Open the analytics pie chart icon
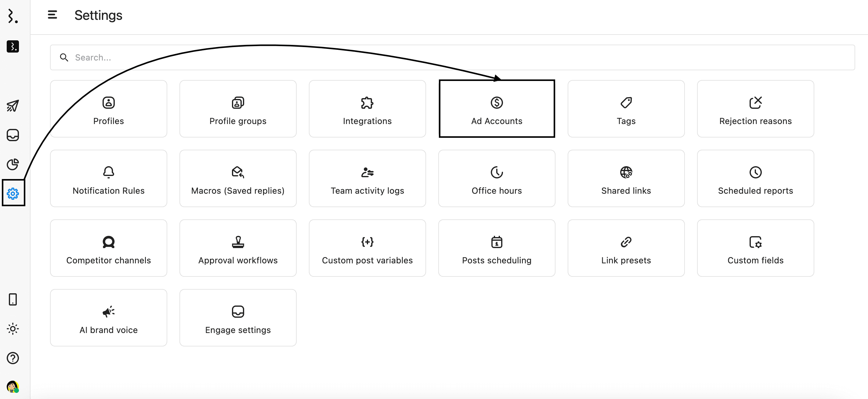 click(x=13, y=164)
